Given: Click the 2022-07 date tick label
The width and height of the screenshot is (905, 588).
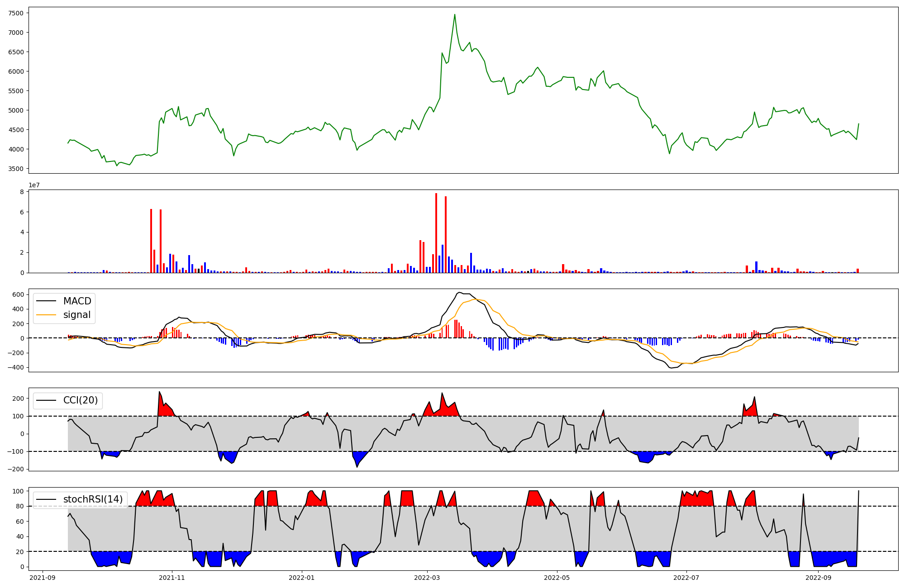Looking at the screenshot, I should [686, 578].
